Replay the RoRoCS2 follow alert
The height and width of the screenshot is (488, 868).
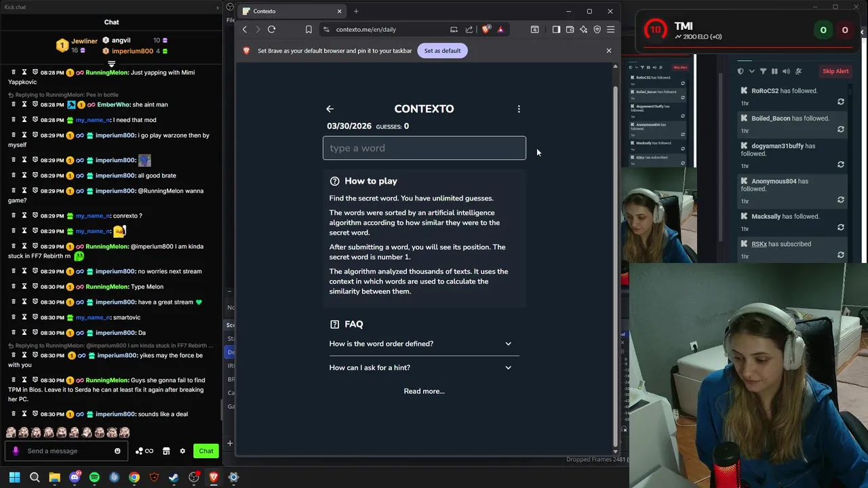pos(841,102)
